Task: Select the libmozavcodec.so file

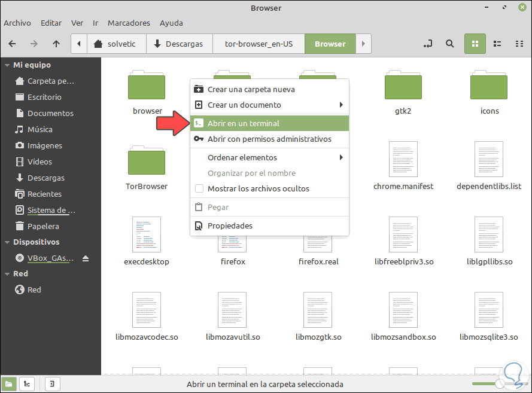Action: pyautogui.click(x=147, y=310)
